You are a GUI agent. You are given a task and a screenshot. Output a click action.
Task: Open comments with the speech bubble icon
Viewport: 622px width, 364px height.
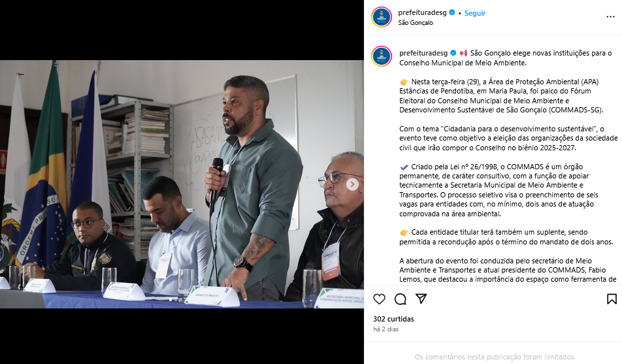(x=401, y=299)
